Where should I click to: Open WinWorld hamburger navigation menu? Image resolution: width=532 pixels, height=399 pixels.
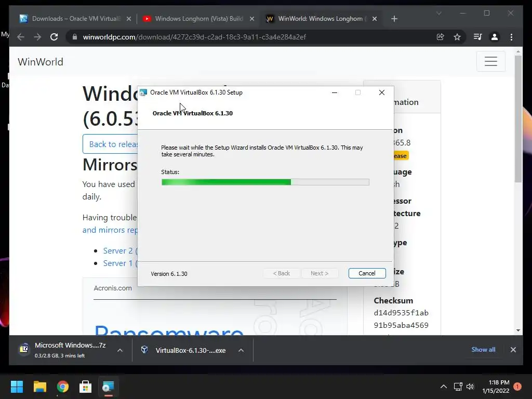(x=490, y=61)
